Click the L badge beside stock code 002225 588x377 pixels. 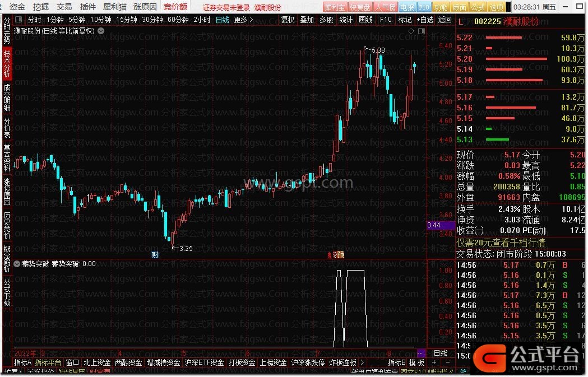coord(461,22)
